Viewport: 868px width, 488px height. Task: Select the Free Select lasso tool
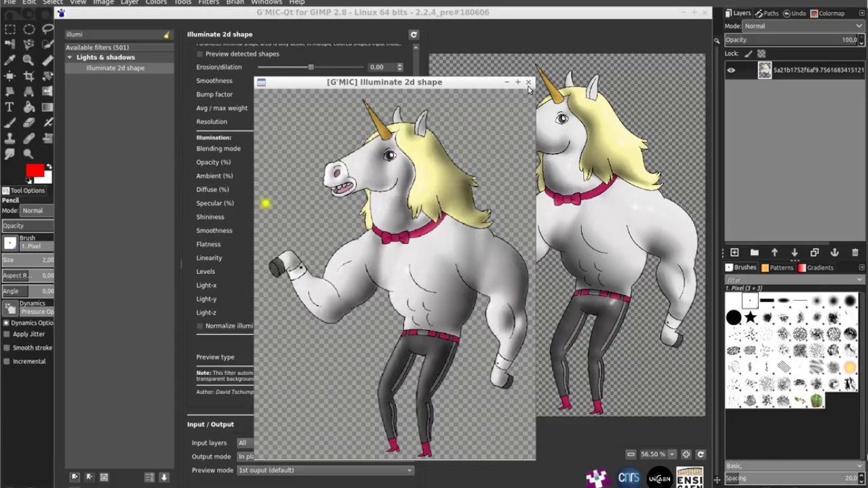click(x=47, y=29)
